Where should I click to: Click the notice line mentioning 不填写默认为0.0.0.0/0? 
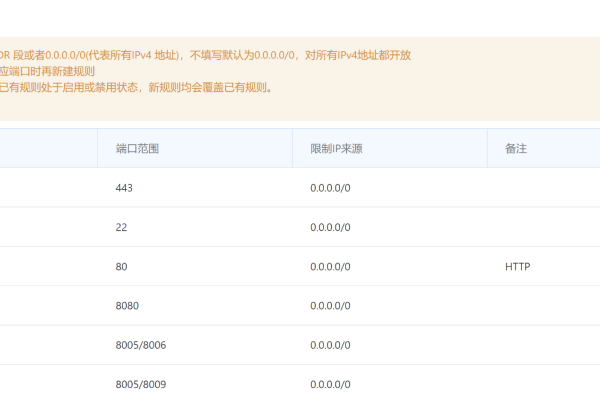(205, 55)
